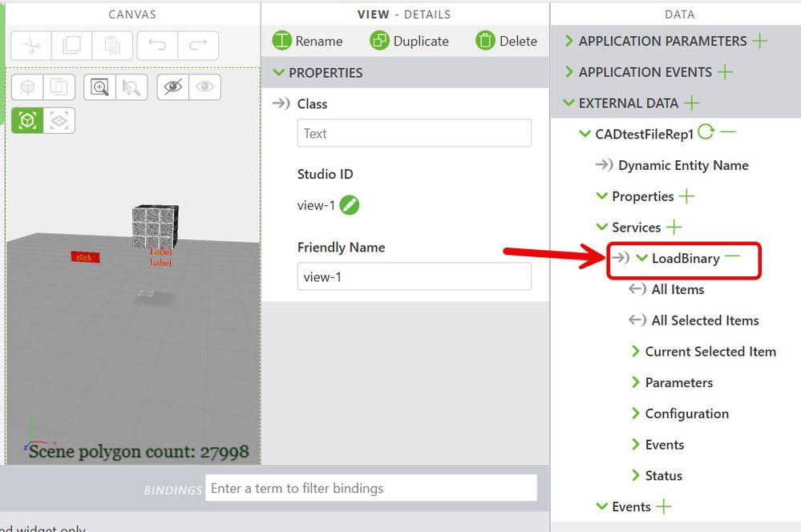The width and height of the screenshot is (801, 532).
Task: Collapse the LoadBinary service node
Action: (641, 258)
